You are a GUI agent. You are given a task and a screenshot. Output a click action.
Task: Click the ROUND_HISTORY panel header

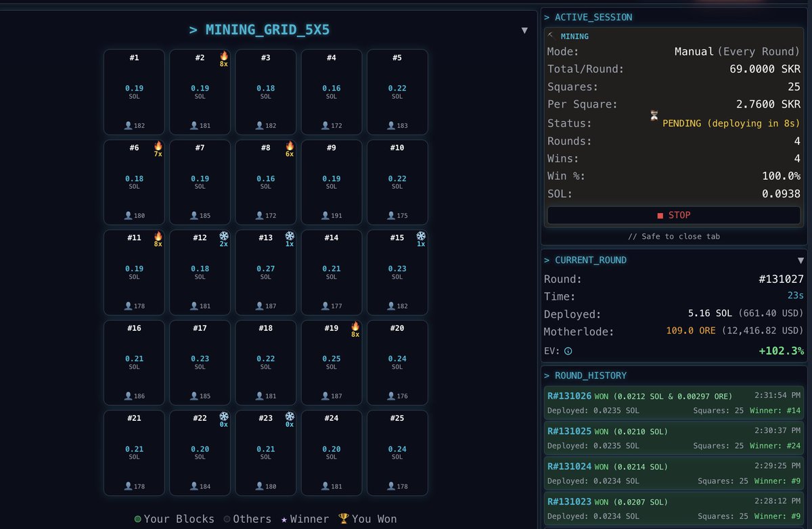point(585,375)
